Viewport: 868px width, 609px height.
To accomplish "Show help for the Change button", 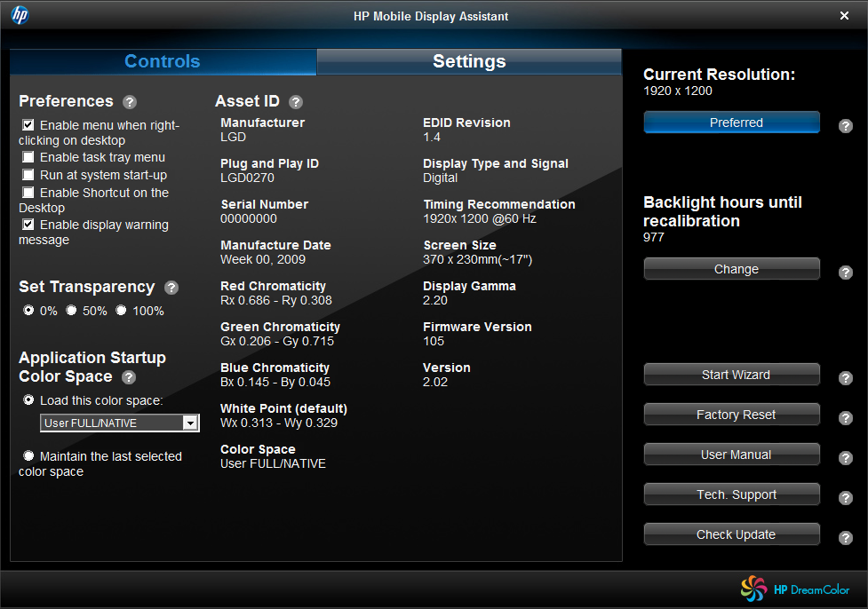I will (845, 273).
